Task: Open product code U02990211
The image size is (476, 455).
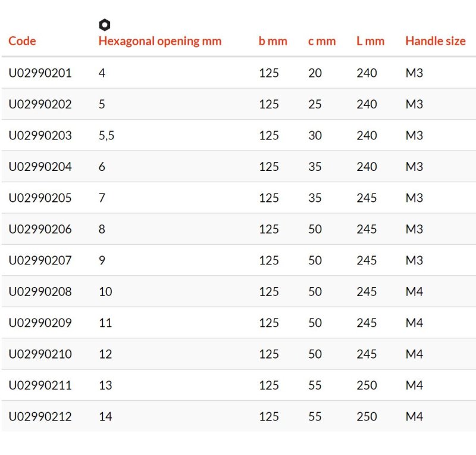Action: (40, 385)
